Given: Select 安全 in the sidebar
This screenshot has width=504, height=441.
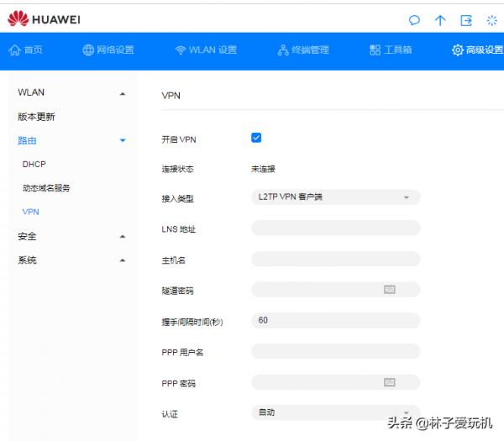Looking at the screenshot, I should pos(27,237).
